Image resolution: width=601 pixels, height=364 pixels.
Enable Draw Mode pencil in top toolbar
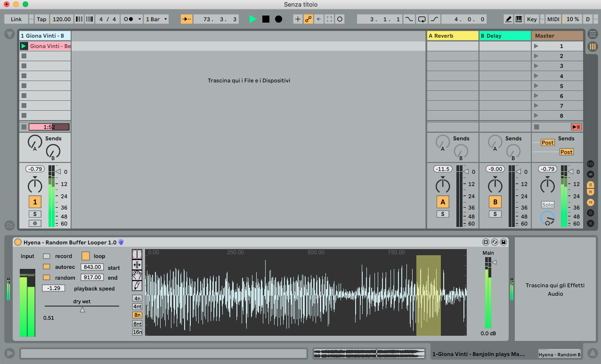pyautogui.click(x=508, y=19)
